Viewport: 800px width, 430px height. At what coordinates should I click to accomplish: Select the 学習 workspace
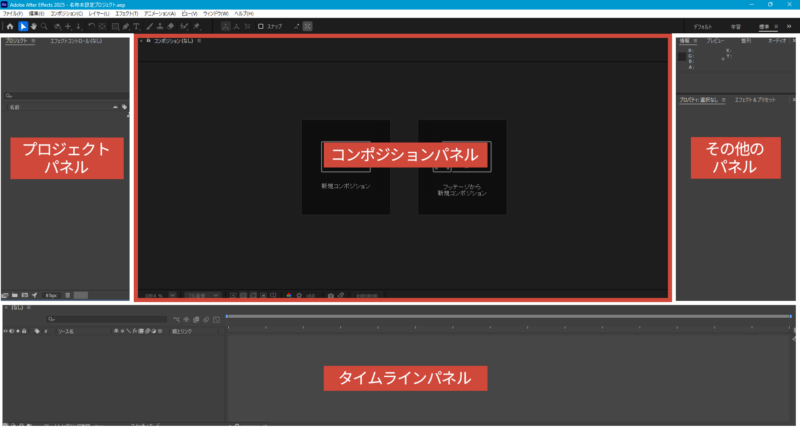[735, 27]
